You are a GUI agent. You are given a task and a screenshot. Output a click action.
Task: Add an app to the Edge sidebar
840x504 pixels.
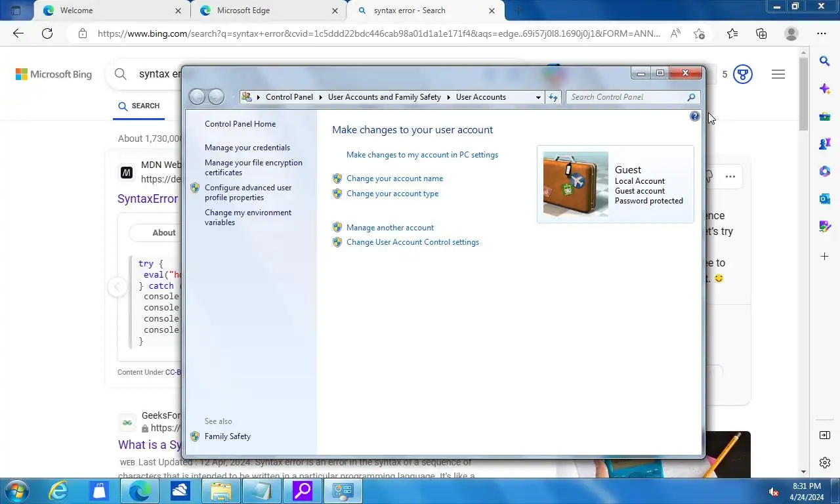(825, 256)
